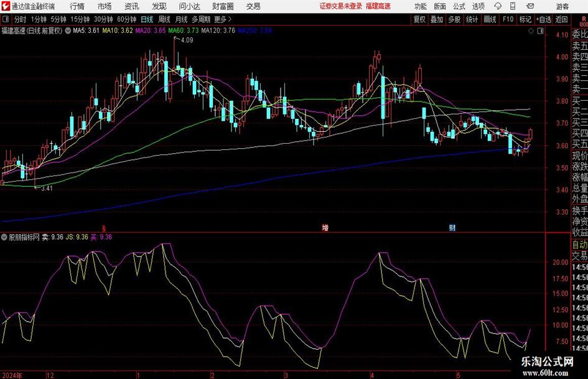Viewport: 588px width, 379px height.
Task: Open the 选项 menu
Action: click(478, 6)
